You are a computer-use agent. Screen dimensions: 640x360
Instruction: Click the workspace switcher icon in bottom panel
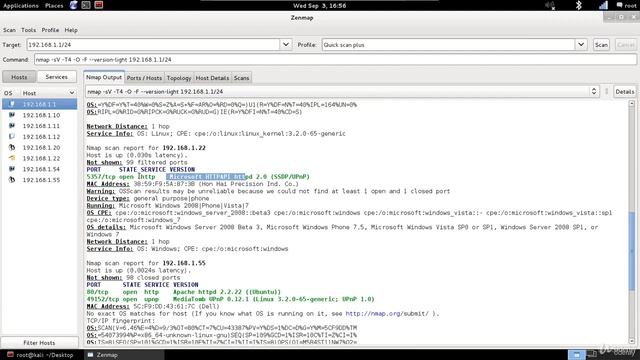576,355
